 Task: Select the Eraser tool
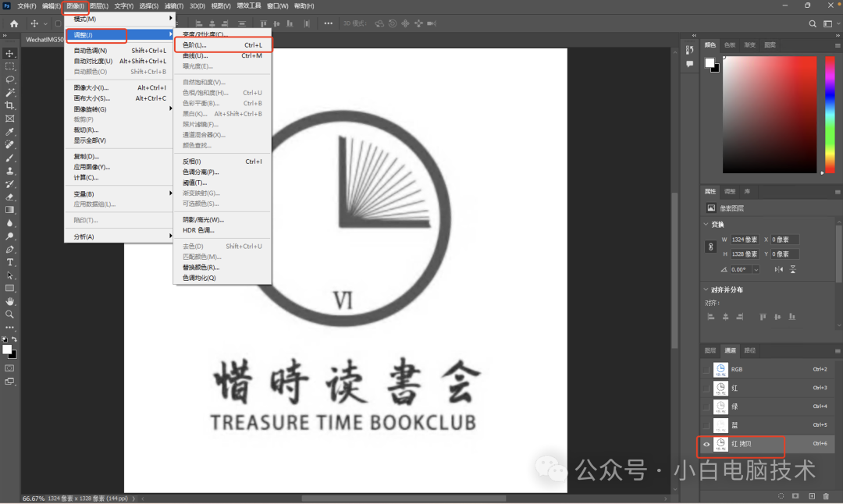tap(9, 197)
